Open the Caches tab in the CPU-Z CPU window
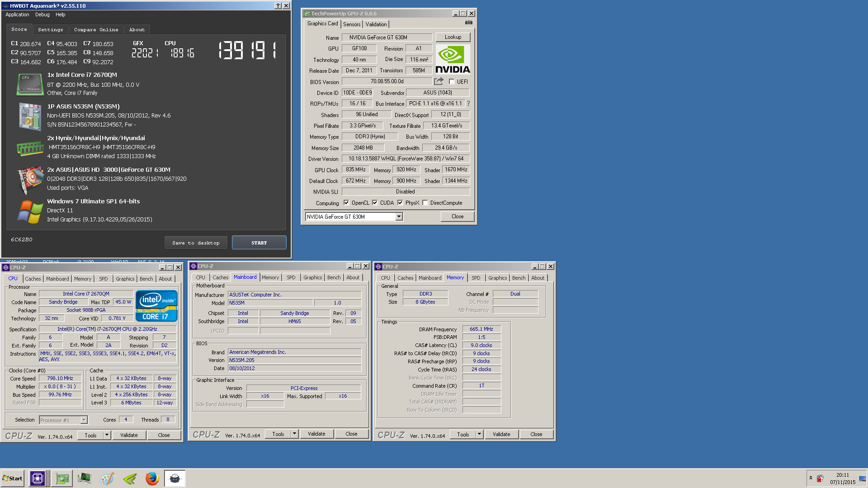Image resolution: width=868 pixels, height=488 pixels. click(33, 279)
